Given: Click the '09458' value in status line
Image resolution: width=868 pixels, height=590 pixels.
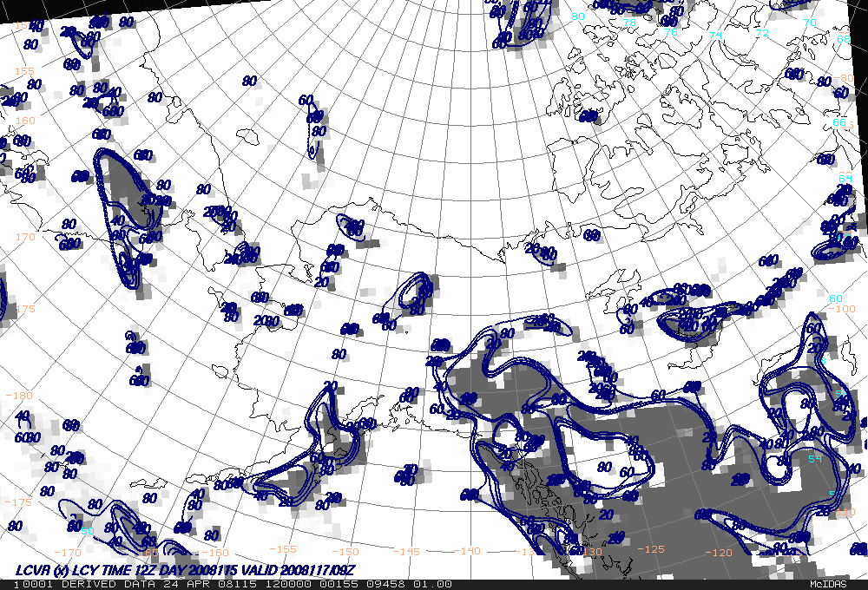Looking at the screenshot, I should point(385,584).
